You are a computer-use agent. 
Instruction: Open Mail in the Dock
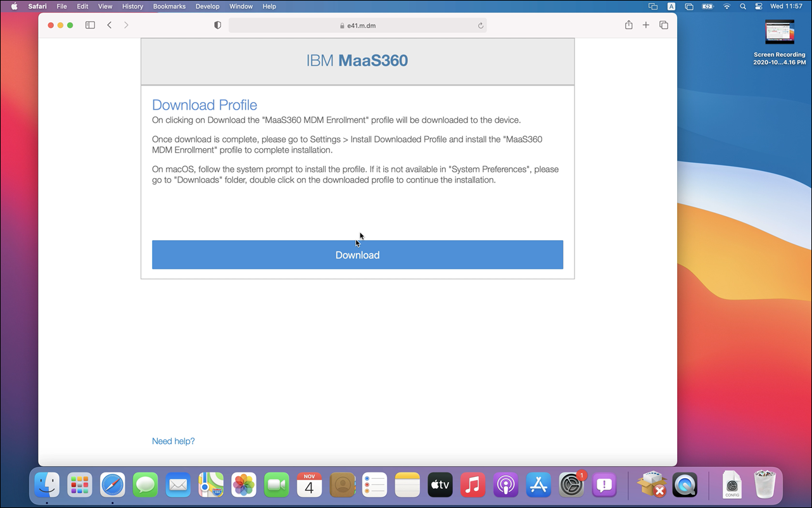178,485
